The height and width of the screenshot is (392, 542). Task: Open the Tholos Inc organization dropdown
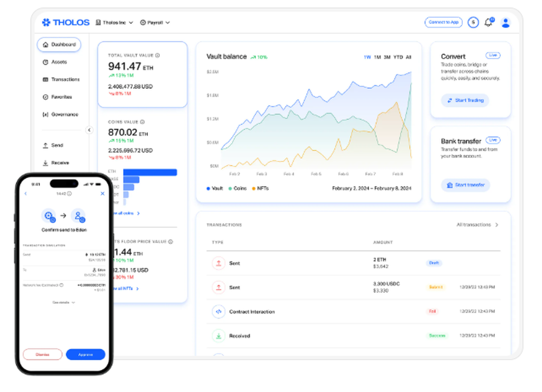[114, 22]
